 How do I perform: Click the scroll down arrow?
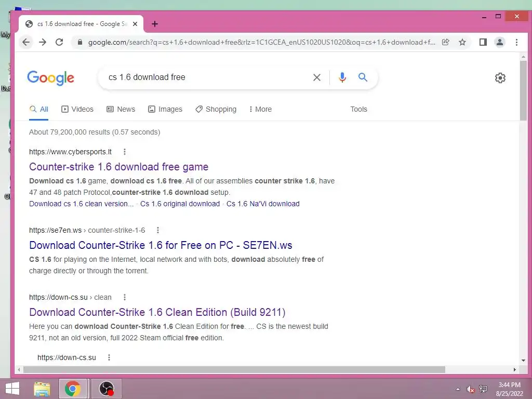tap(523, 361)
